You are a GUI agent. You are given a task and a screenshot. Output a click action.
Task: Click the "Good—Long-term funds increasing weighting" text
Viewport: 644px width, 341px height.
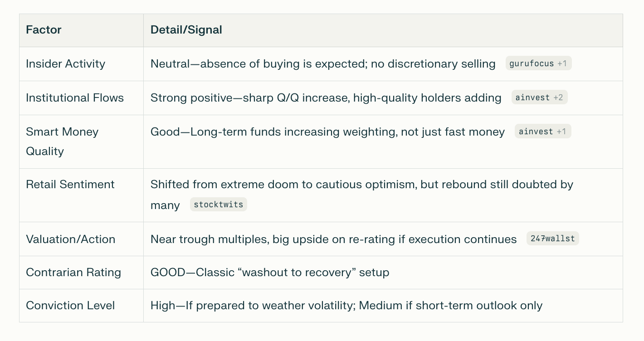[x=327, y=132]
